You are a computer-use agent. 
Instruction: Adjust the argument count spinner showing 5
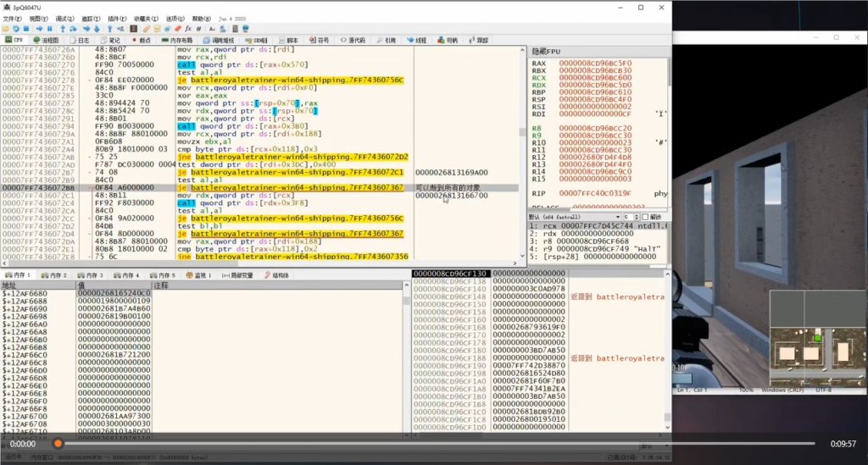(632, 217)
